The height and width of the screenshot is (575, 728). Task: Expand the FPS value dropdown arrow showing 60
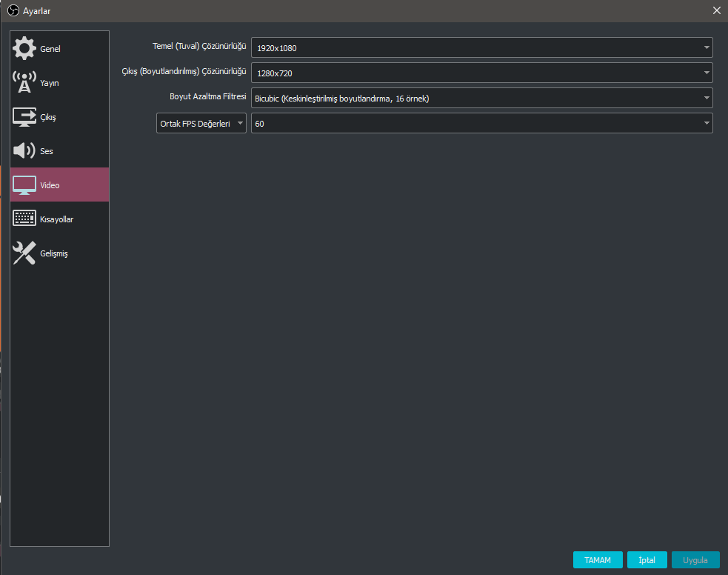pos(707,123)
